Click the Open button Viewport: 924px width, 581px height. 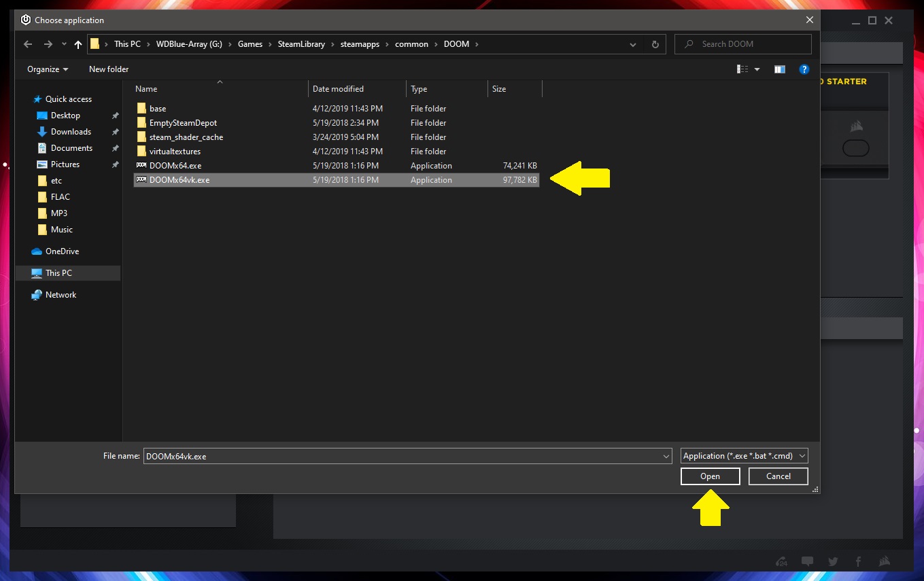click(x=711, y=476)
